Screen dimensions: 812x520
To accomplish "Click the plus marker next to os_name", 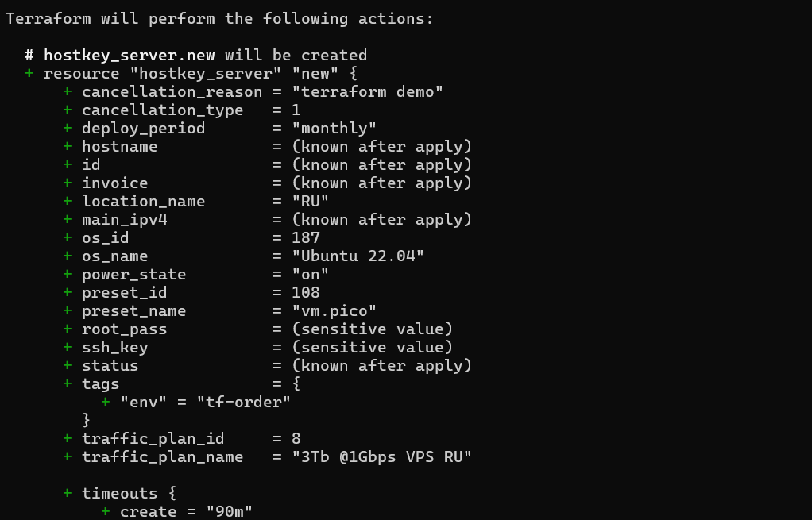I will [68, 256].
